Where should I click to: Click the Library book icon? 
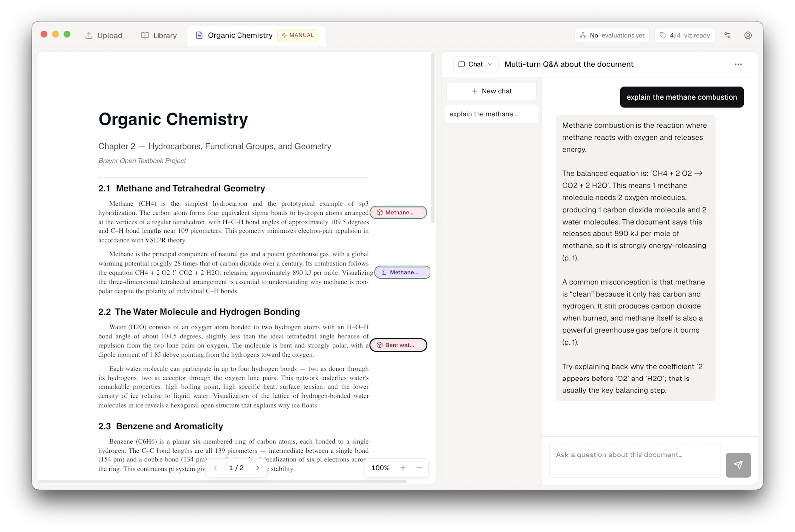[x=145, y=36]
